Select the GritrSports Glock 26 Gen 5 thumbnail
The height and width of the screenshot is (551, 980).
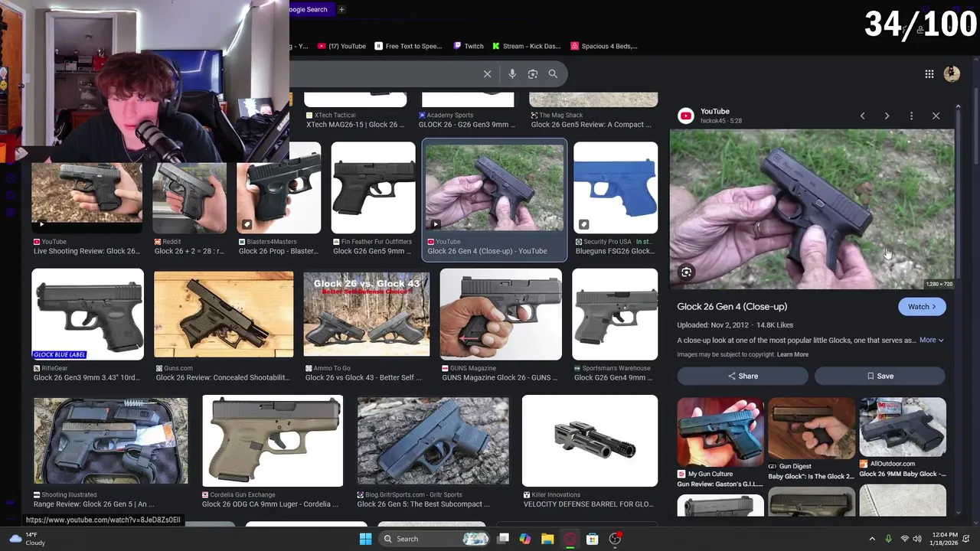point(433,441)
